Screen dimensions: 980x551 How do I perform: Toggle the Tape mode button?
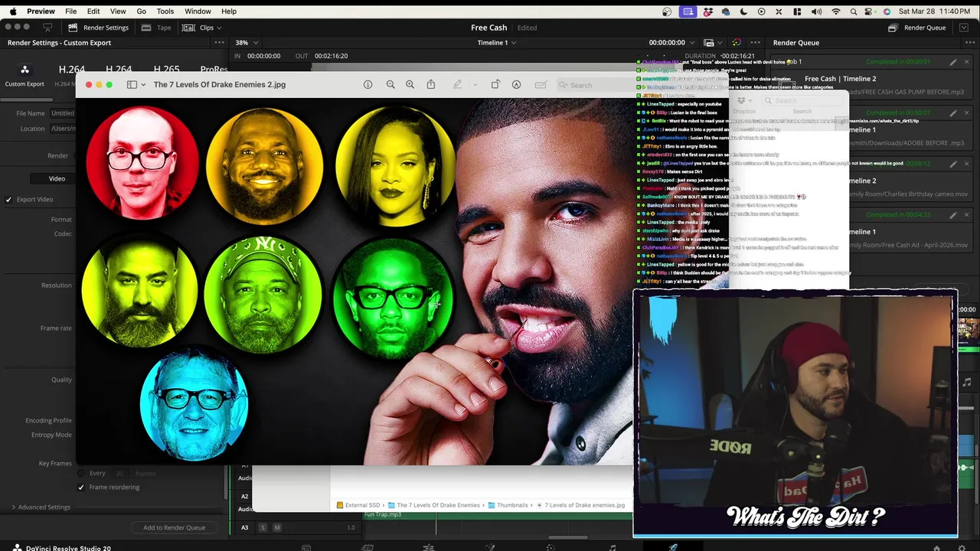click(x=156, y=28)
